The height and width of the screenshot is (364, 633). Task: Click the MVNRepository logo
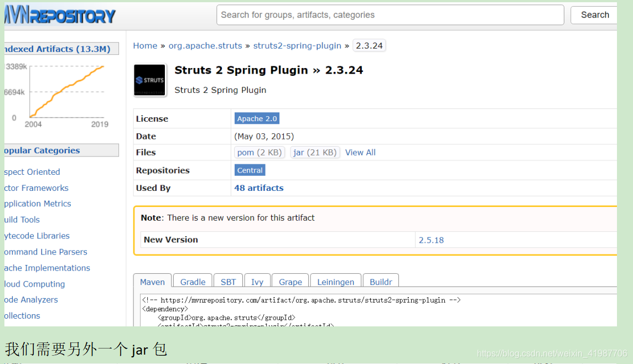pos(60,15)
